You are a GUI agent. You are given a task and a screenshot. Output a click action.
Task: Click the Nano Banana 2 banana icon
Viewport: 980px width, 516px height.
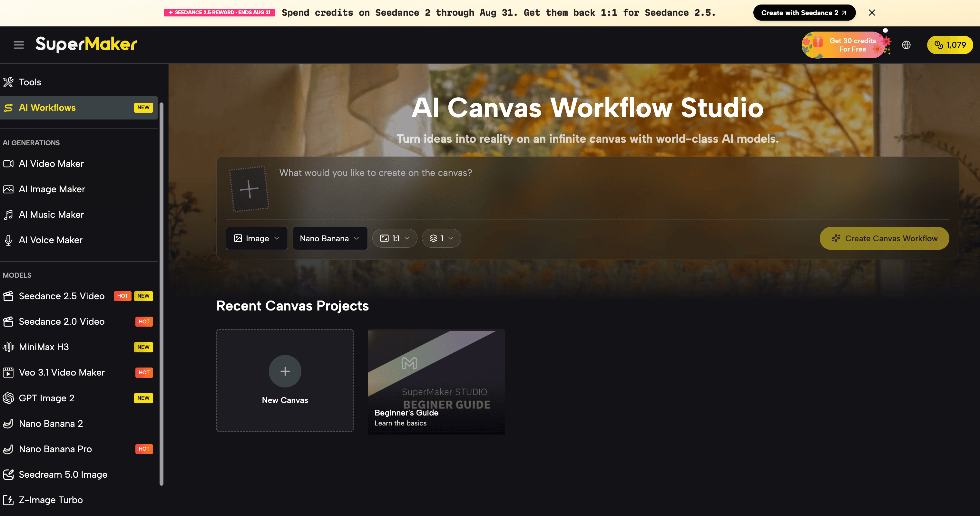[8, 424]
